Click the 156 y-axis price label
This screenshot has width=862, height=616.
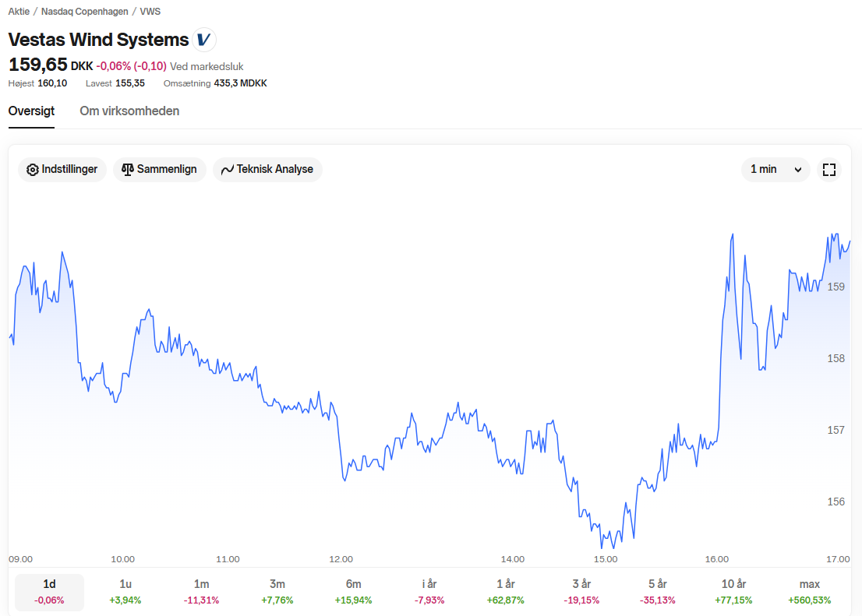[836, 502]
